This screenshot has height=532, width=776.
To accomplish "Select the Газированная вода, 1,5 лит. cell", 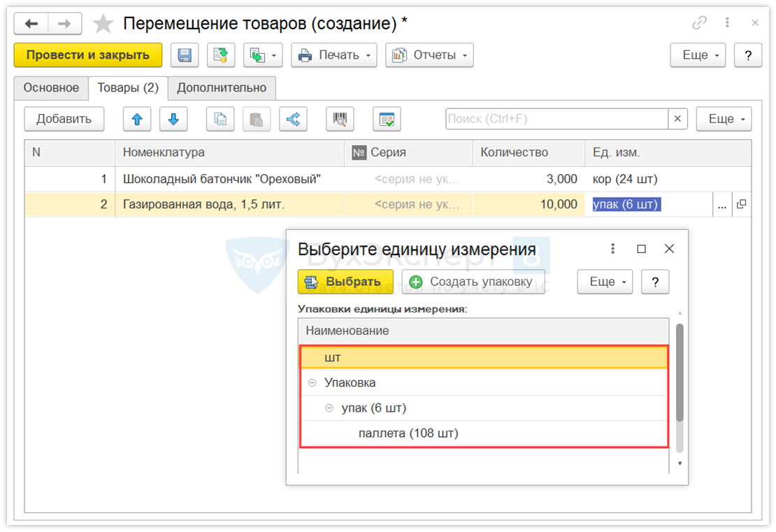I will click(x=229, y=204).
